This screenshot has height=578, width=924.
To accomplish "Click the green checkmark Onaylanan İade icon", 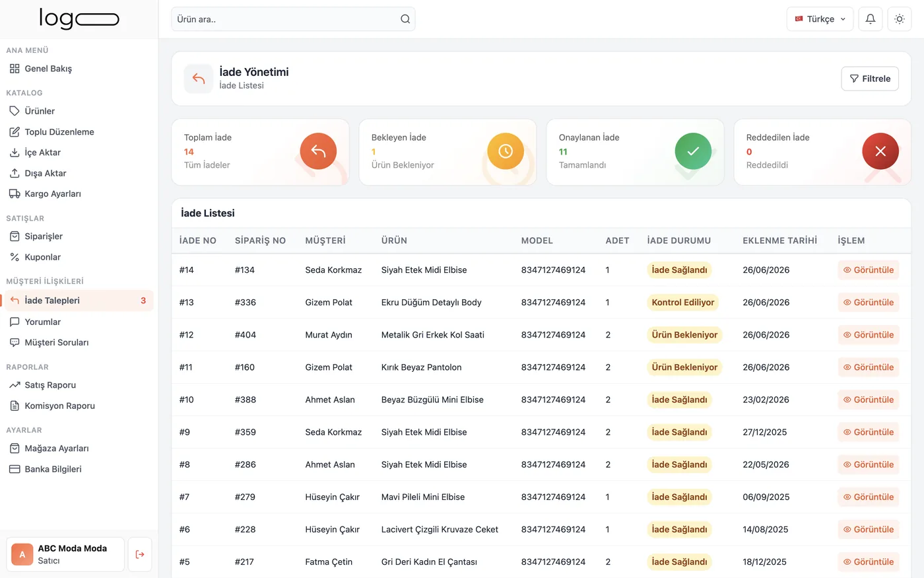I will 693,151.
